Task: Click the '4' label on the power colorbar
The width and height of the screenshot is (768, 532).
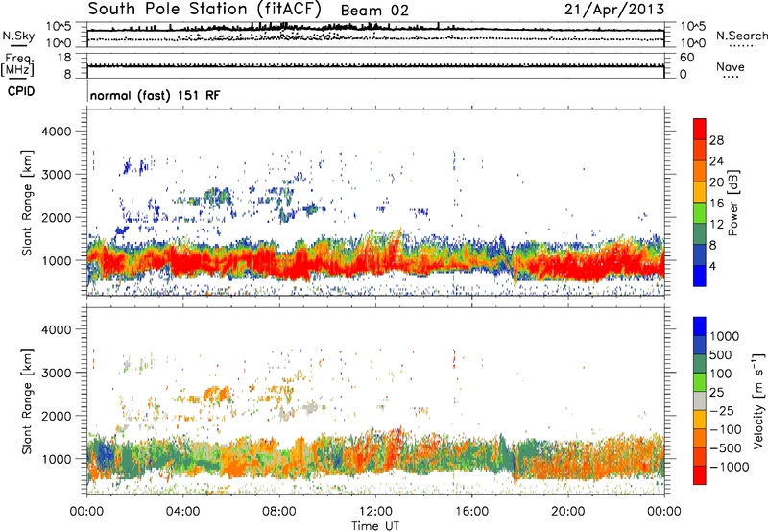Action: click(x=712, y=267)
